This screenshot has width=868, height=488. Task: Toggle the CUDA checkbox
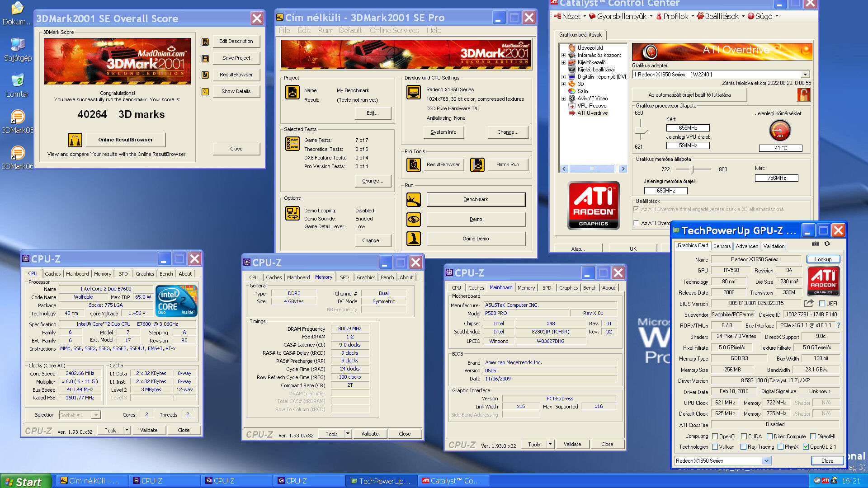coord(744,436)
